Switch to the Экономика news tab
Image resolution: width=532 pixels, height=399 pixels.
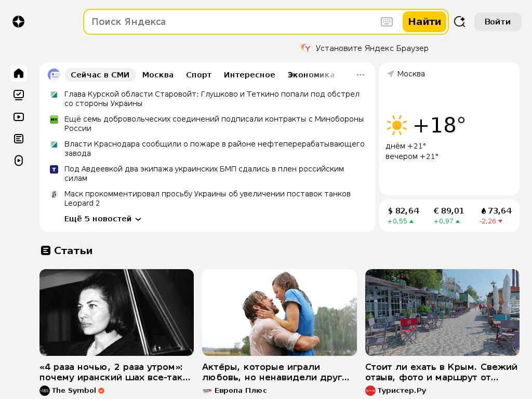click(x=311, y=75)
